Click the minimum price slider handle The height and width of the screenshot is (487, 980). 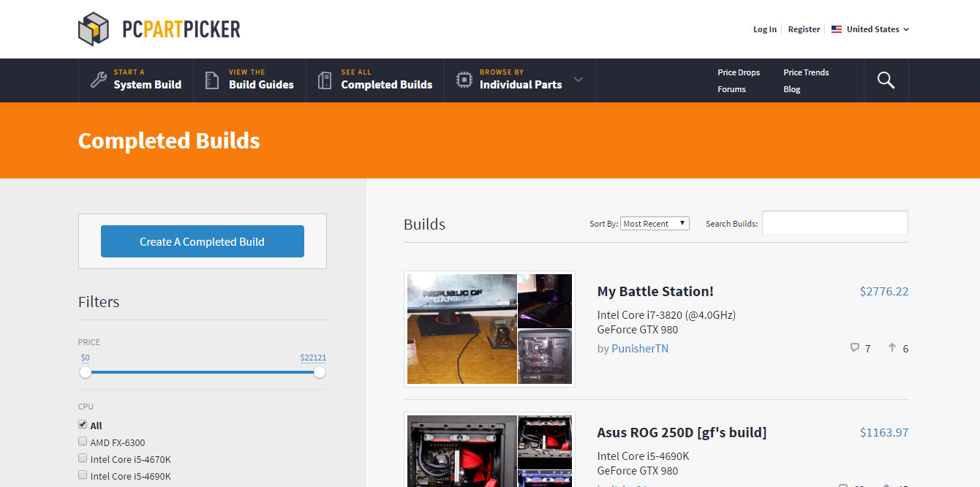pos(86,372)
